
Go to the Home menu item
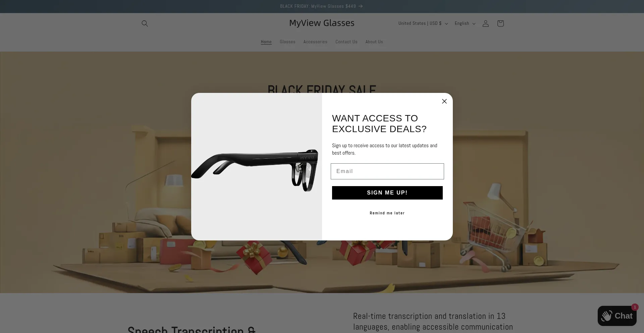(266, 42)
